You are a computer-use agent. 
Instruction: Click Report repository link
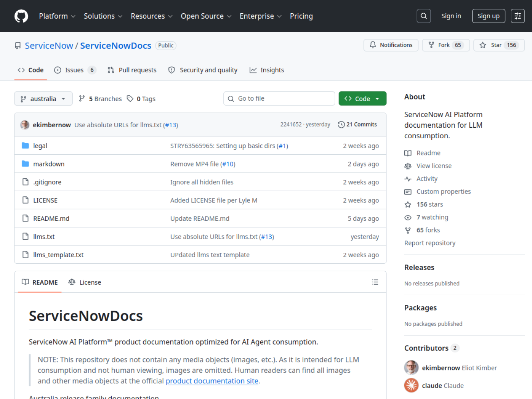pyautogui.click(x=430, y=243)
